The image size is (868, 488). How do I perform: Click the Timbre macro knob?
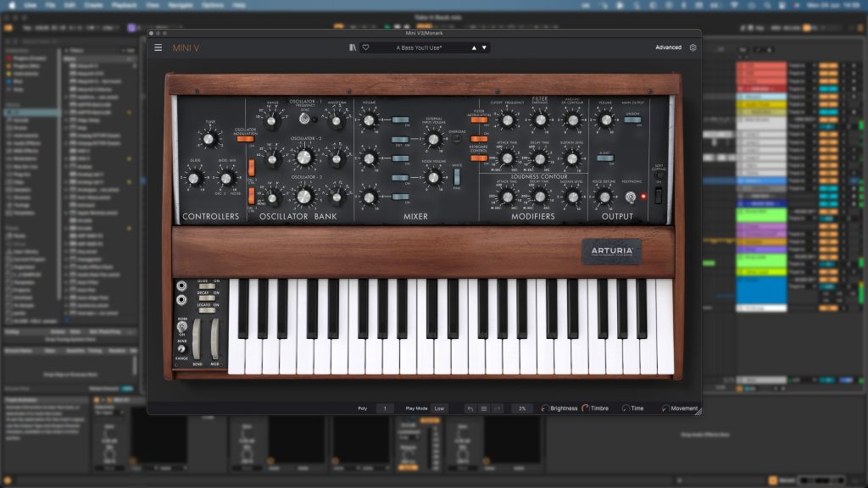pyautogui.click(x=585, y=408)
